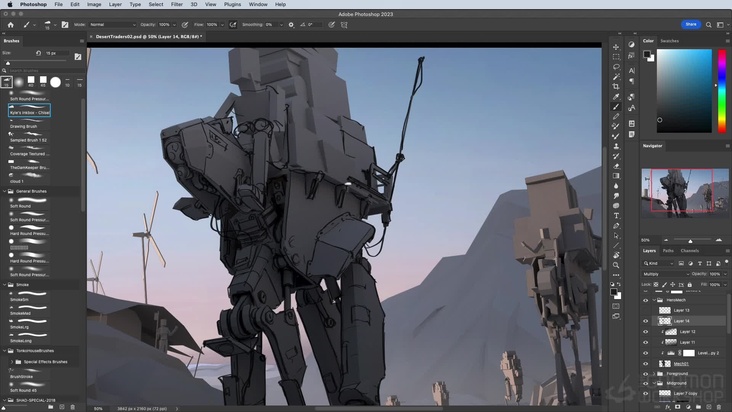The width and height of the screenshot is (732, 412).
Task: Add a layer mask
Action: 677,407
